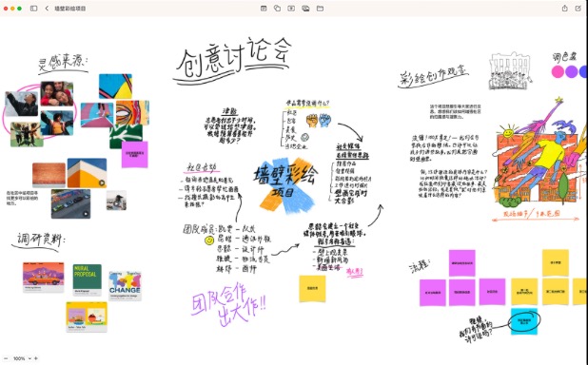
Task: Toggle the sidebar panel icon
Action: click(x=33, y=9)
